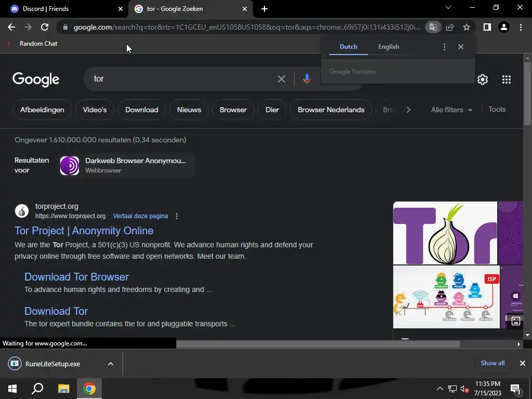This screenshot has height=399, width=532.
Task: Click the torproject.org site favicon
Action: tap(22, 211)
